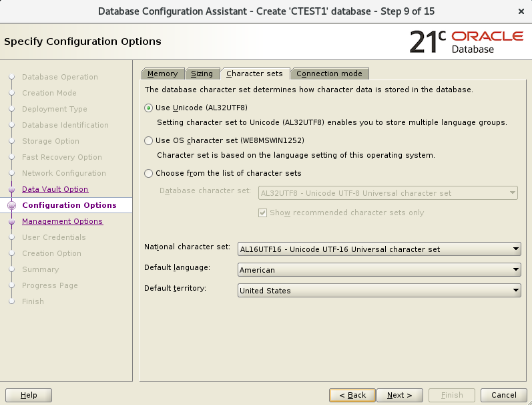Expand the National character set dropdown
Viewport: 532px width, 405px height.
point(379,249)
